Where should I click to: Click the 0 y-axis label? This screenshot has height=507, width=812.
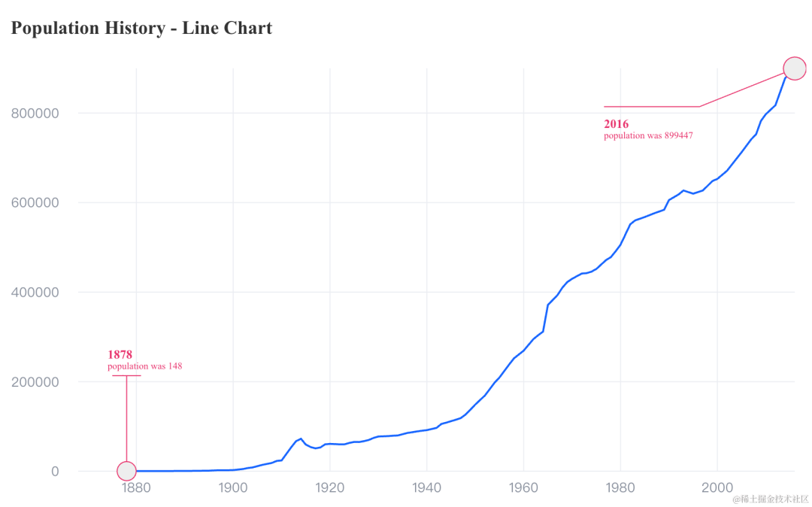point(55,472)
